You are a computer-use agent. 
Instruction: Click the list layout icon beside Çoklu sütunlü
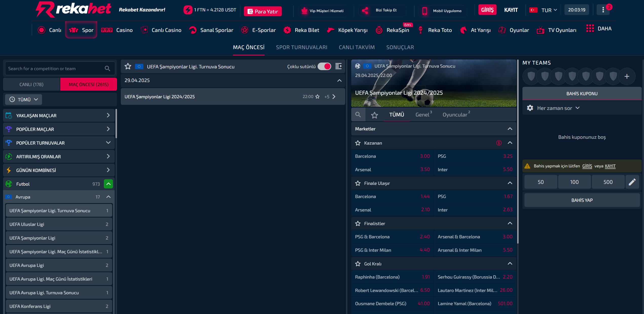(x=338, y=66)
